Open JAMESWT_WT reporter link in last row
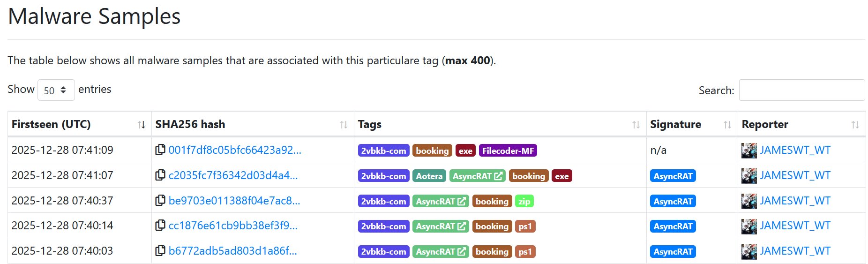The image size is (868, 264). pos(795,251)
